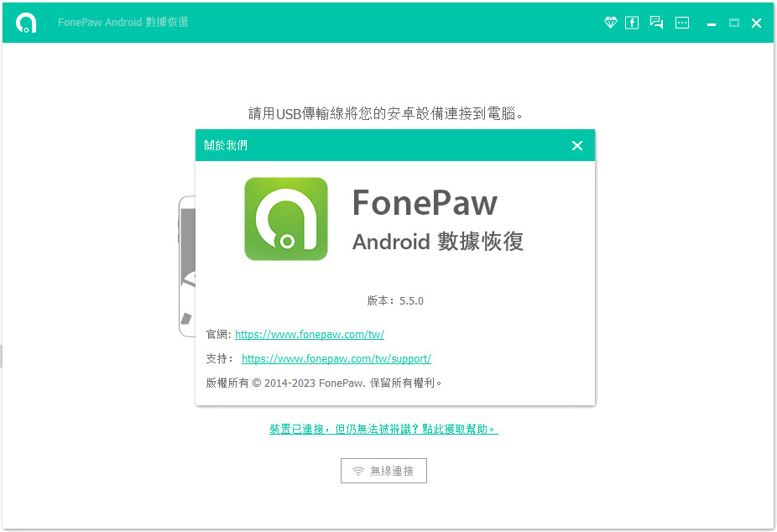Click the FonePaw brand wordmark in dialog
The image size is (777, 532).
[x=425, y=203]
